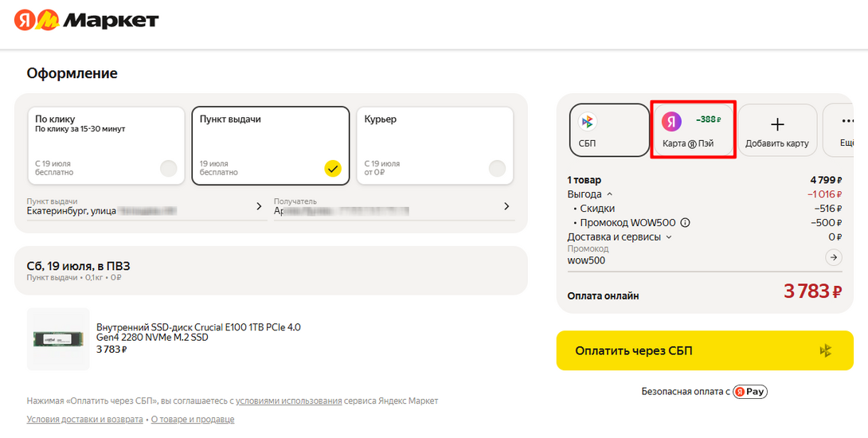Open the SSD product thumbnail
This screenshot has height=438, width=868.
click(x=58, y=339)
